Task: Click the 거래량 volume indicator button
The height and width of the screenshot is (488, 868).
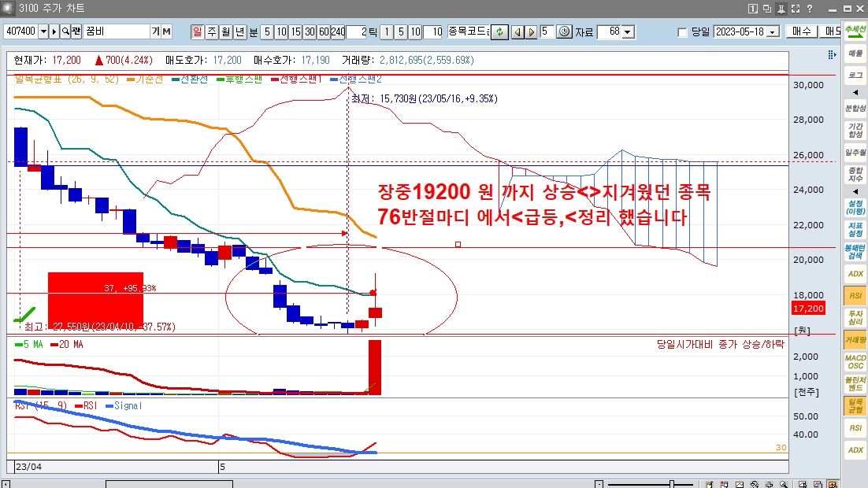Action: click(x=855, y=340)
